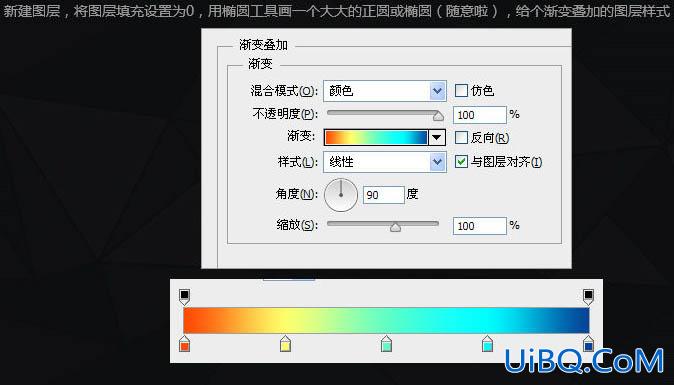This screenshot has width=674, height=385.
Task: Click the 缩放 scale slider handle
Action: [x=395, y=227]
